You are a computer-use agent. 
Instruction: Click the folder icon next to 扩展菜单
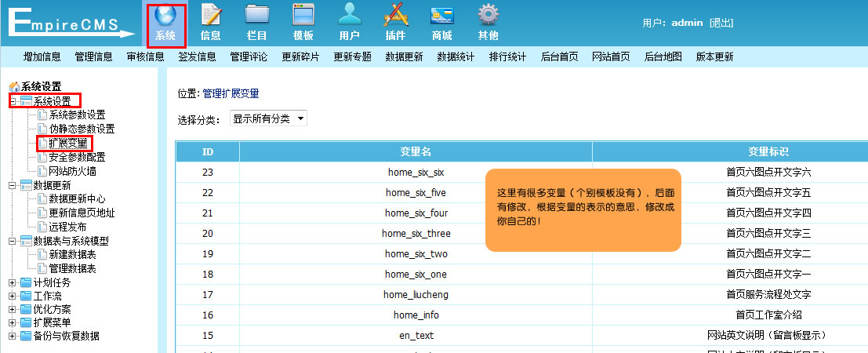(26, 322)
